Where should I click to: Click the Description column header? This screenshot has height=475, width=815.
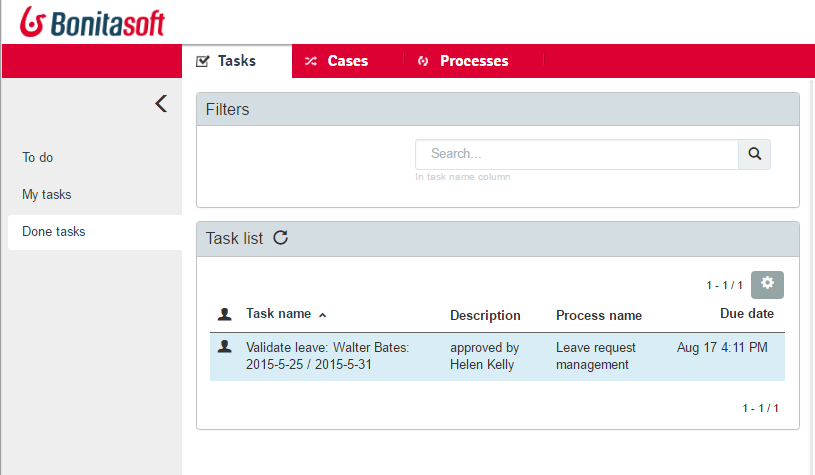[x=485, y=315]
